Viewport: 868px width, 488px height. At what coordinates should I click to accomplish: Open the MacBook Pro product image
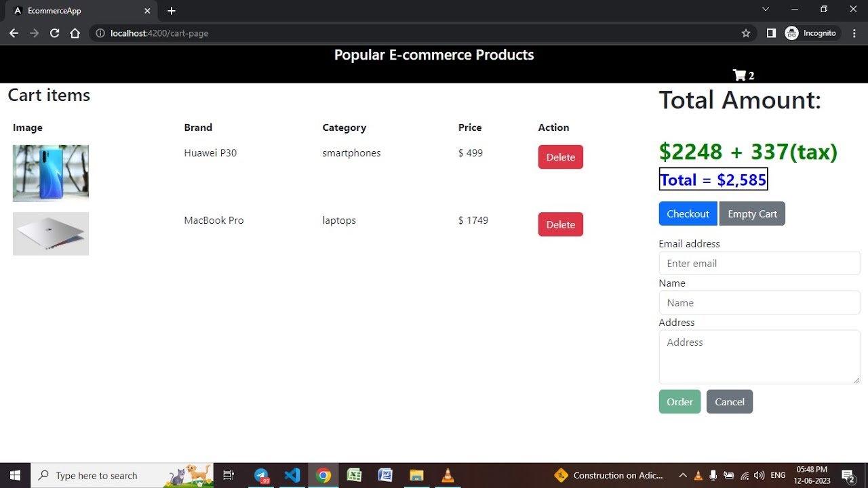coord(51,234)
